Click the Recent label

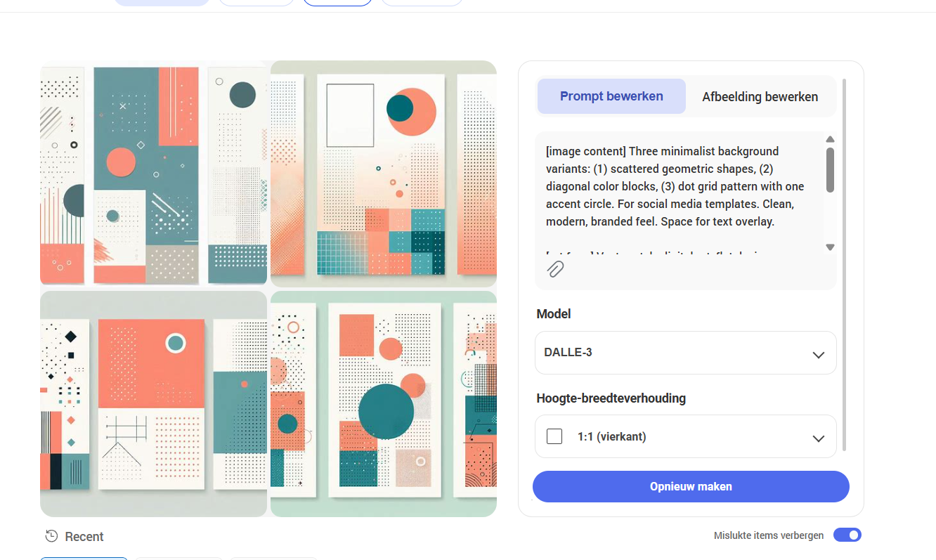coord(84,537)
